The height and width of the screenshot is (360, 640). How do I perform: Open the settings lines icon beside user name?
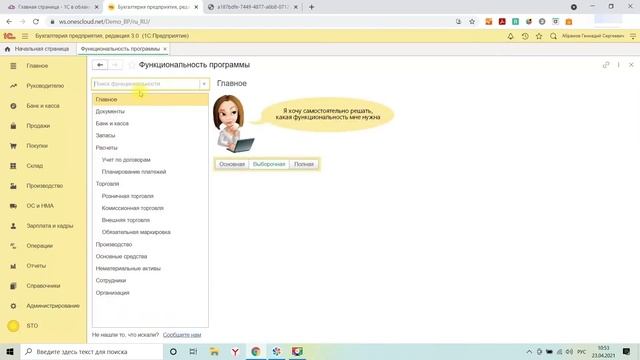click(x=633, y=36)
